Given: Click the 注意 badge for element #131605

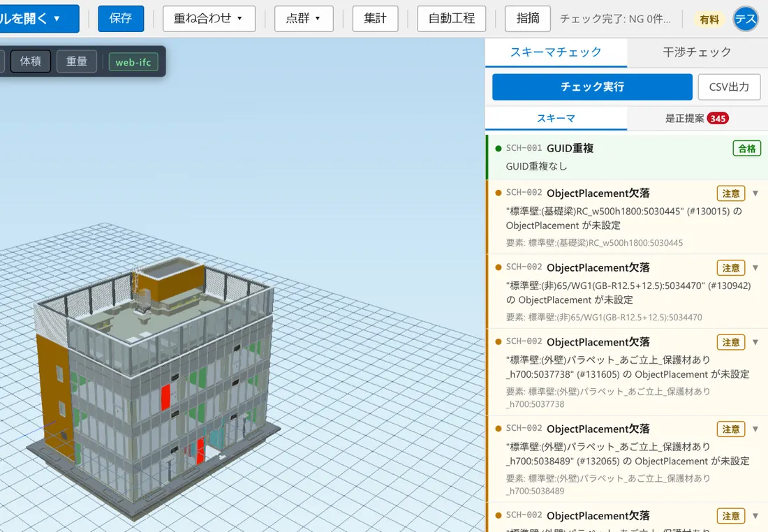Looking at the screenshot, I should click(731, 342).
